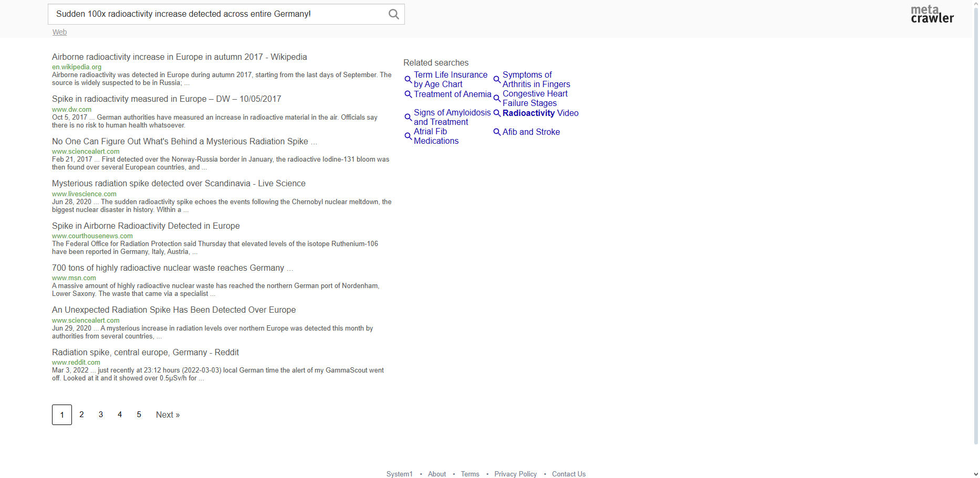Screen dimensions: 980x478
Task: Click magnifier icon beside Afib and Stroke
Action: [x=497, y=132]
